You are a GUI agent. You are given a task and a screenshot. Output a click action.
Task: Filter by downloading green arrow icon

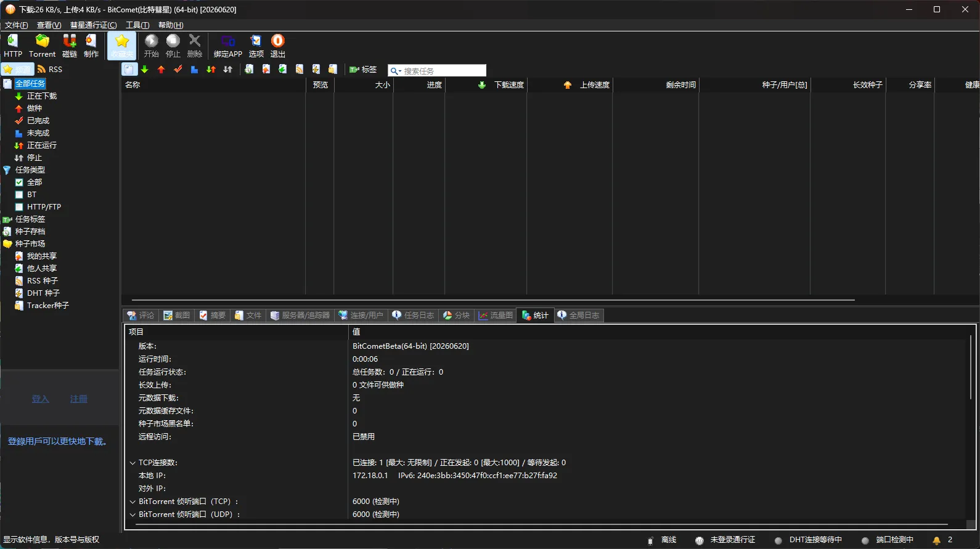[145, 70]
